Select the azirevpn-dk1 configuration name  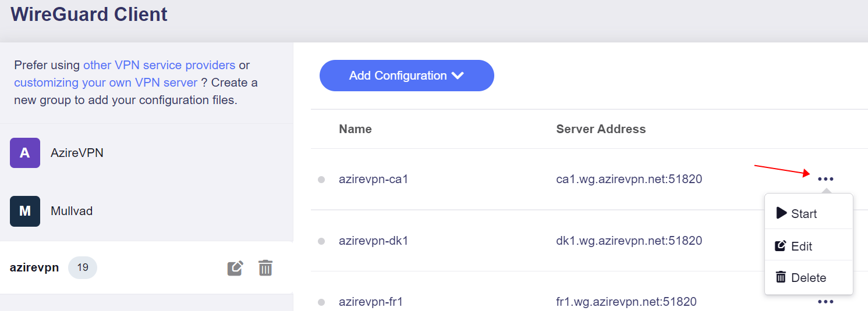[x=374, y=240]
